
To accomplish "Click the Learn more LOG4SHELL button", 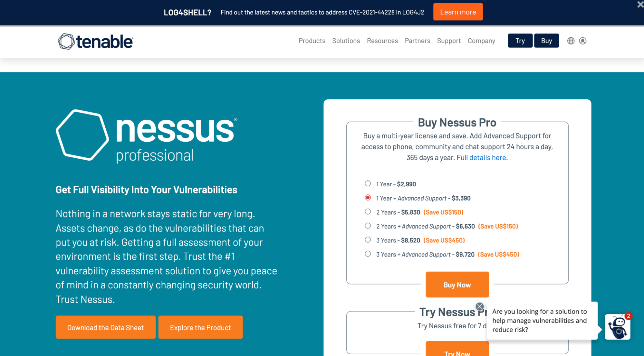I will click(458, 12).
